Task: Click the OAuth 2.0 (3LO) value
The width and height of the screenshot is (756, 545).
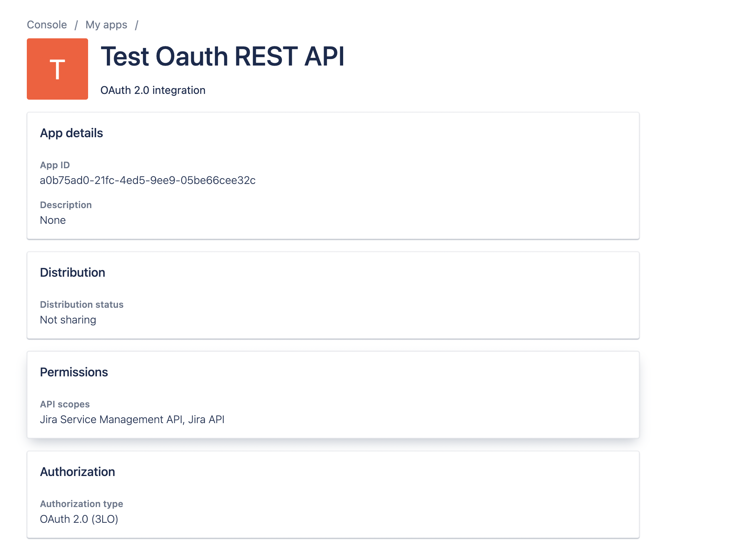Action: 79,519
